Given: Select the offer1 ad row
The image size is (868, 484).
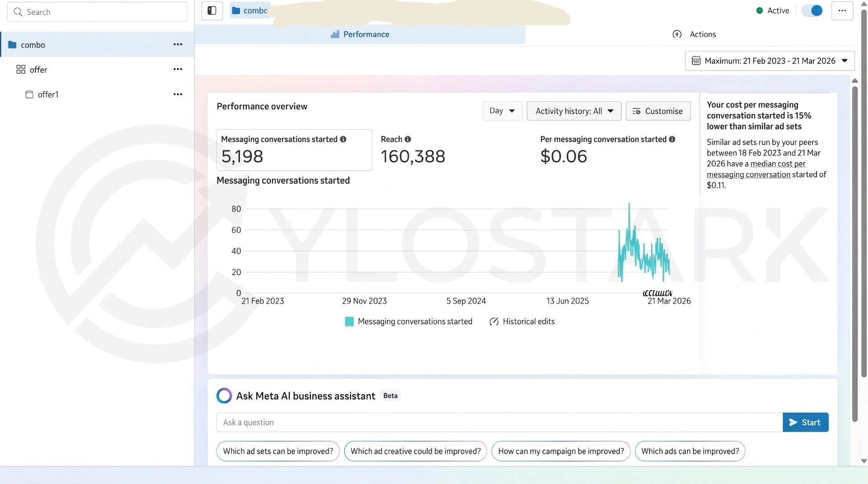Looking at the screenshot, I should [x=97, y=94].
